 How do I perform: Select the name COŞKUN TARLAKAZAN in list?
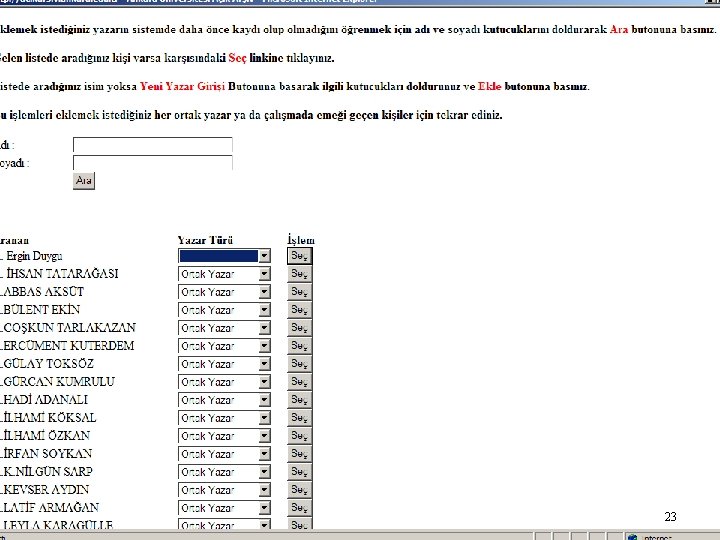pyautogui.click(x=69, y=327)
